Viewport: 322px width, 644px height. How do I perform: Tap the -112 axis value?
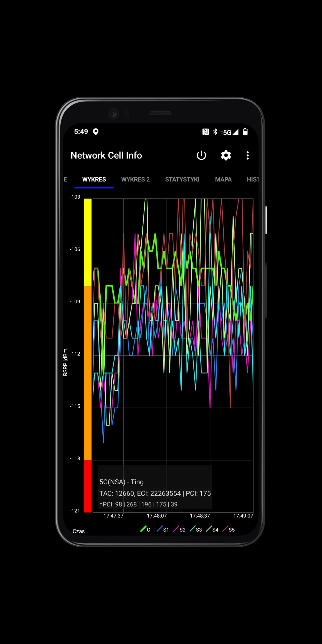(x=75, y=354)
